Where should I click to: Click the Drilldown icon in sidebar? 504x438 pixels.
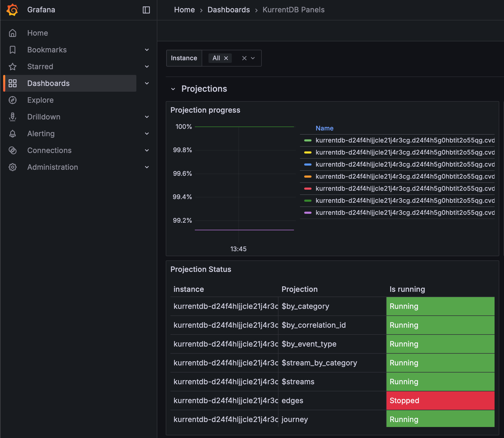[13, 117]
